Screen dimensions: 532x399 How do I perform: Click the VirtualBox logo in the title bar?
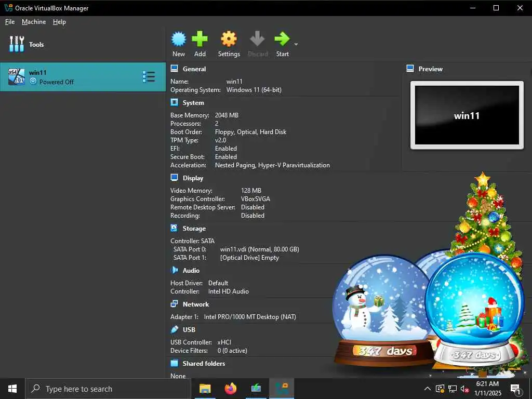click(8, 8)
